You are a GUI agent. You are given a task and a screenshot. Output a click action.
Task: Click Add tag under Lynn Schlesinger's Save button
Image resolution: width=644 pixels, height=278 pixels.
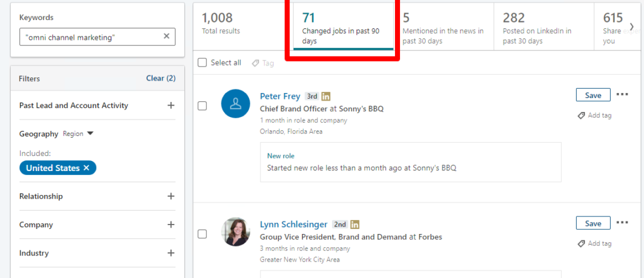(595, 243)
